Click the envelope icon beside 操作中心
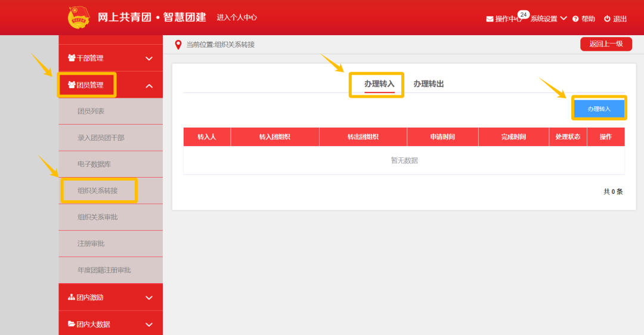644x335 pixels. (490, 19)
